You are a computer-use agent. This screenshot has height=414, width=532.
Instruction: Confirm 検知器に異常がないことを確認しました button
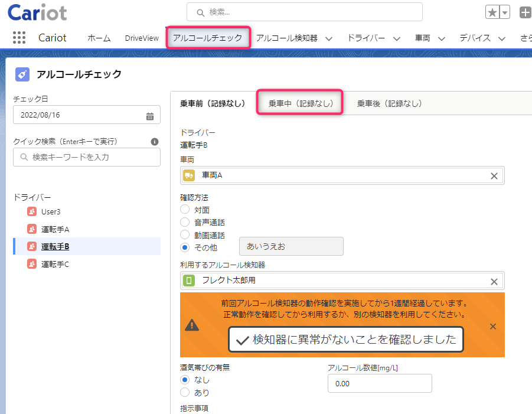pos(346,340)
